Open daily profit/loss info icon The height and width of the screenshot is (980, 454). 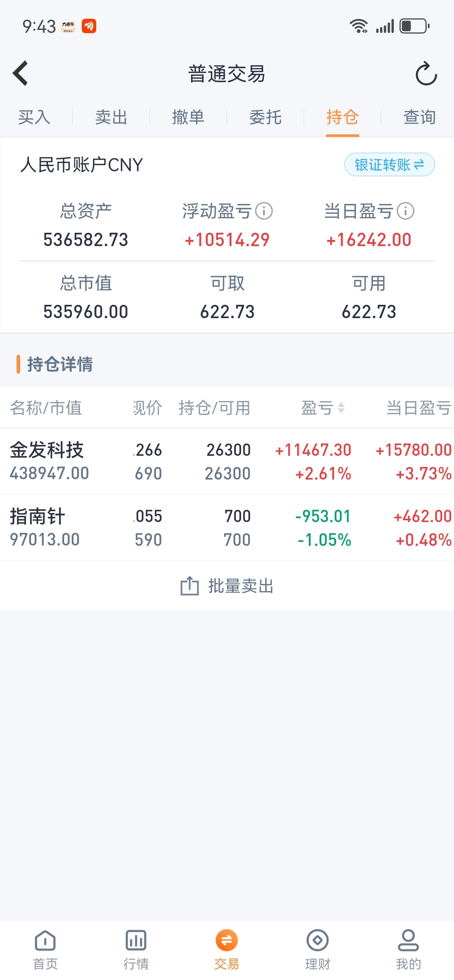[405, 211]
